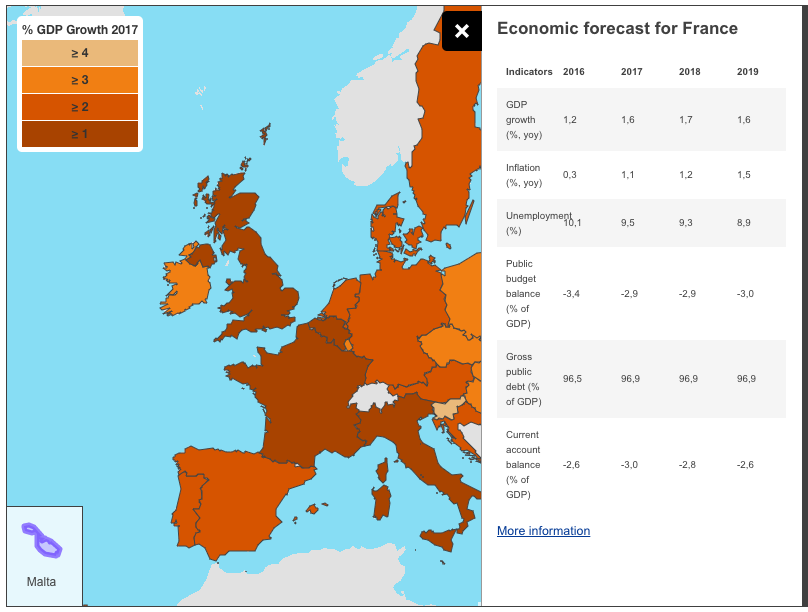This screenshot has height=612, width=808.
Task: Click the 2019 column header
Action: (x=747, y=72)
